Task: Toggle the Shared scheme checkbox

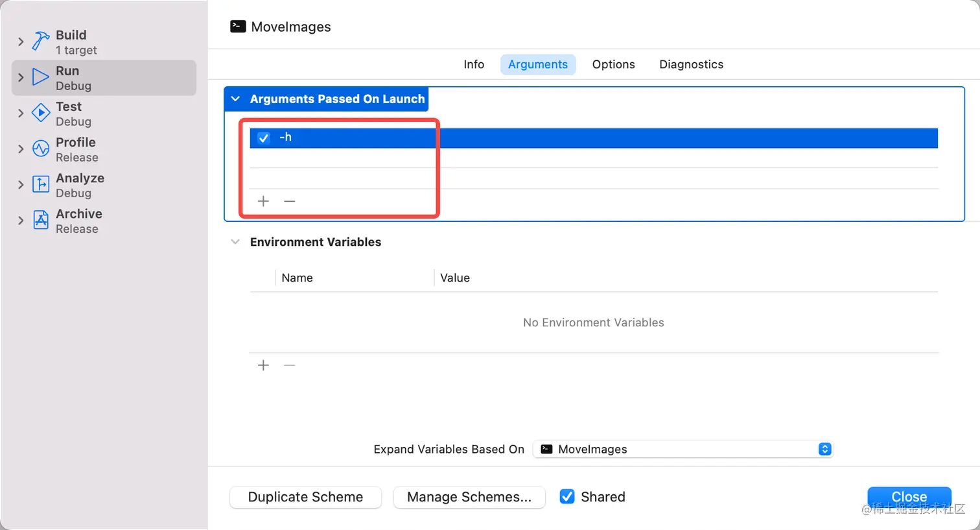Action: (567, 497)
